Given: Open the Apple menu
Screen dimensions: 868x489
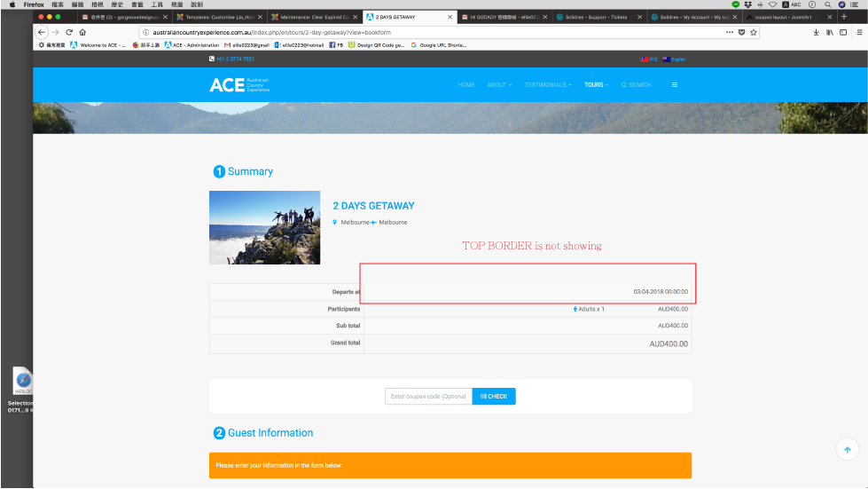Looking at the screenshot, I should [x=12, y=4].
